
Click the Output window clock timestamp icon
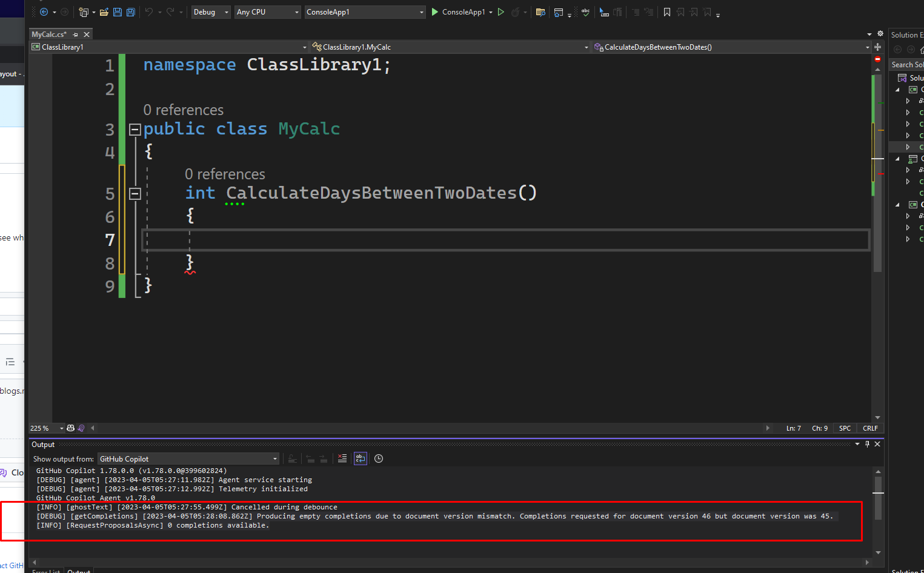[x=379, y=459]
